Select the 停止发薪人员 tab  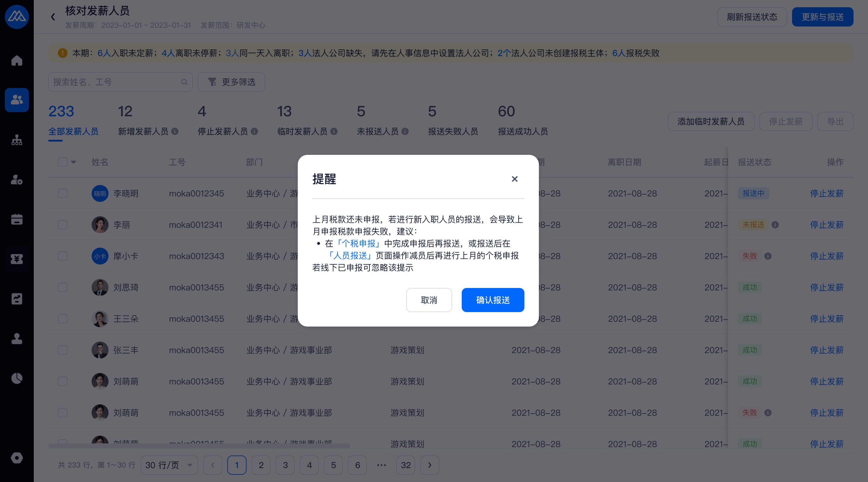pos(228,121)
